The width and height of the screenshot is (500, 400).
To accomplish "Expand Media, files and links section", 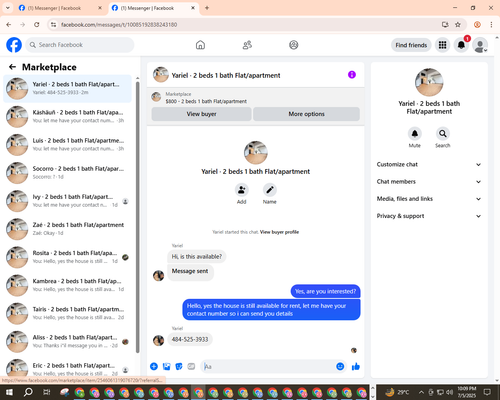I will (x=429, y=199).
